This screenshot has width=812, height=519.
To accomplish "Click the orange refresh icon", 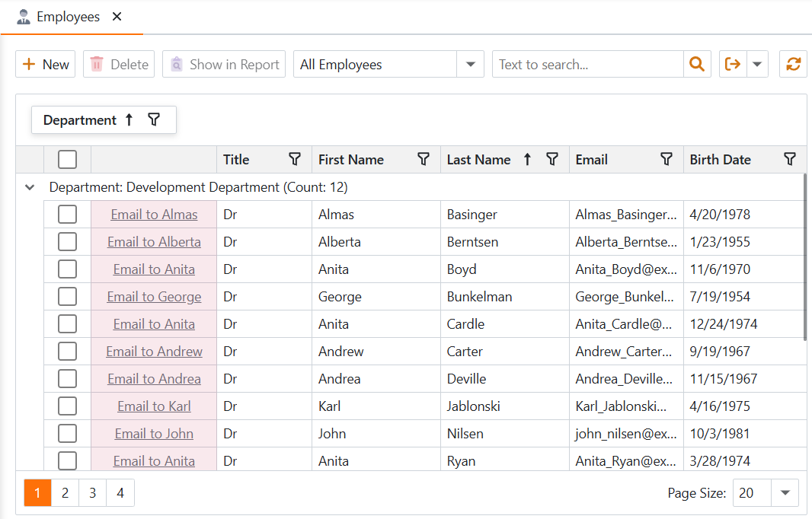I will [794, 64].
